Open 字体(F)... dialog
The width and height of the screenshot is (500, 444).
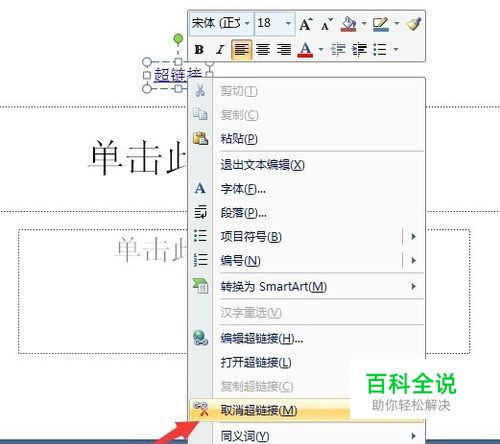tap(307, 189)
